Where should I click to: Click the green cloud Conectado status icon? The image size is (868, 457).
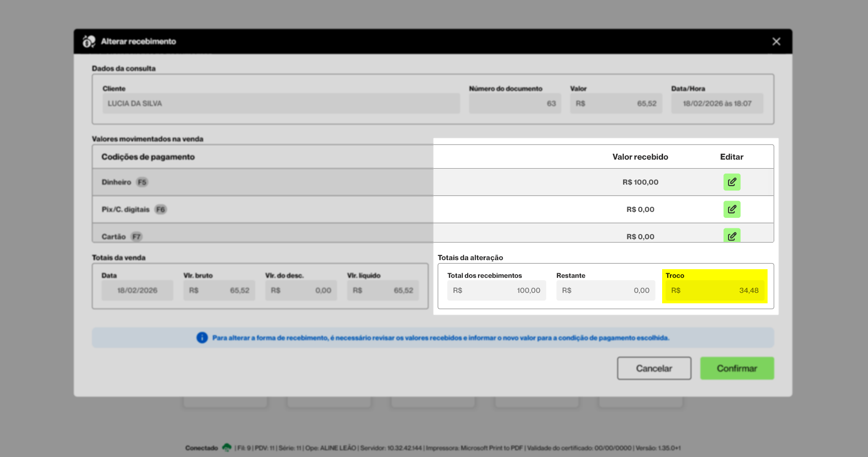point(227,447)
